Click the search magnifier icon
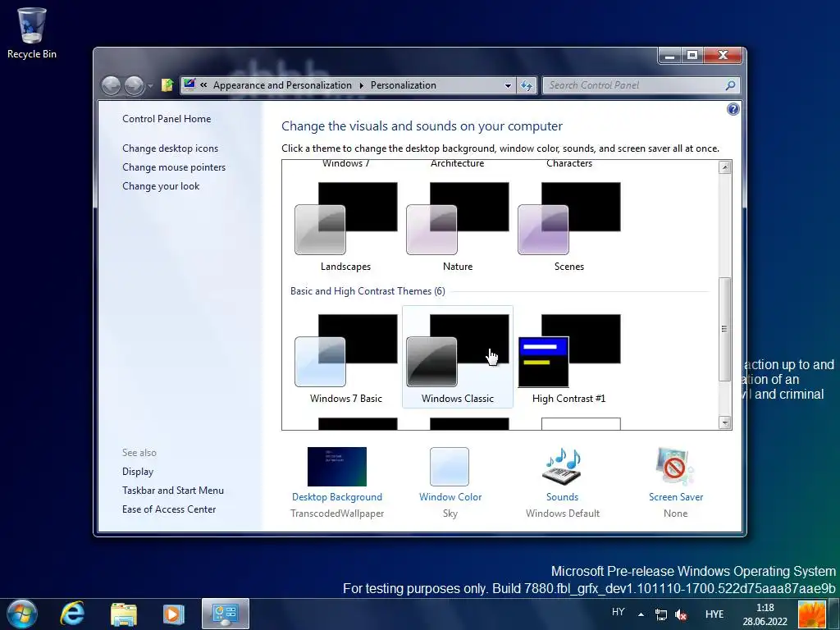Viewport: 840px width, 630px height. [x=730, y=85]
